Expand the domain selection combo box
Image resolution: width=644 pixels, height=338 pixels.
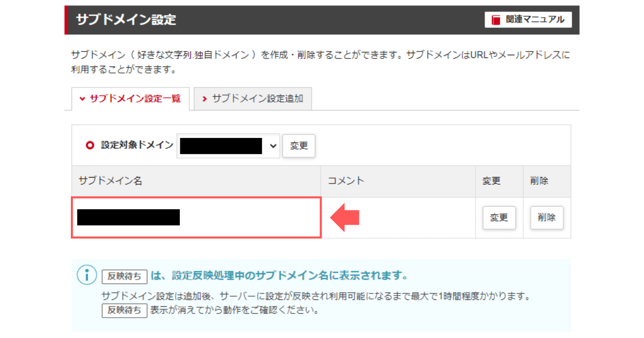coord(228,145)
